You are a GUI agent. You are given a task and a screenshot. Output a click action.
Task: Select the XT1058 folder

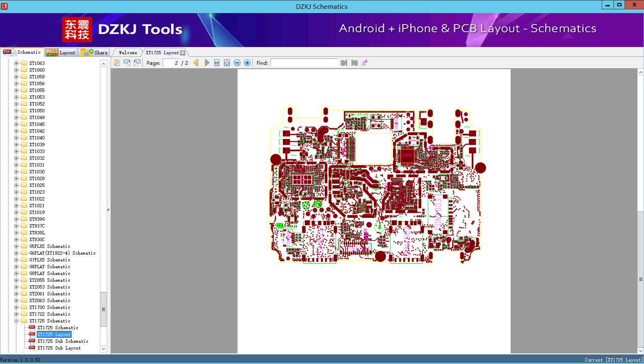coord(37,77)
